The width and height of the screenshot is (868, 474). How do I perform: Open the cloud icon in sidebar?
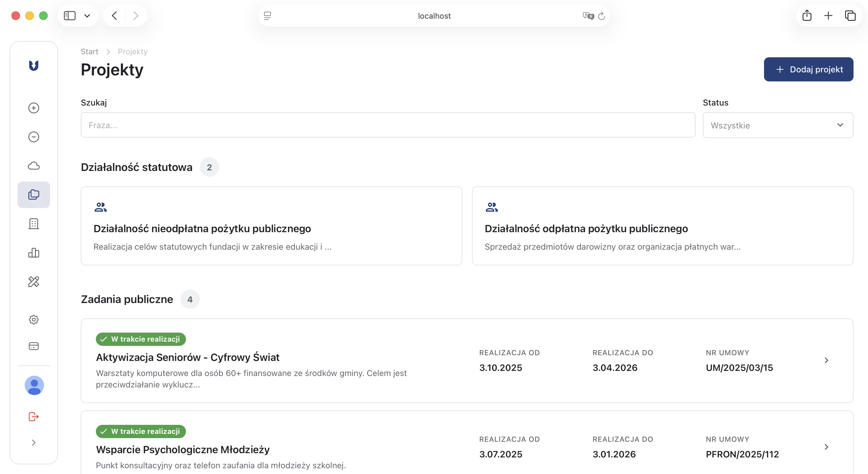pos(34,166)
